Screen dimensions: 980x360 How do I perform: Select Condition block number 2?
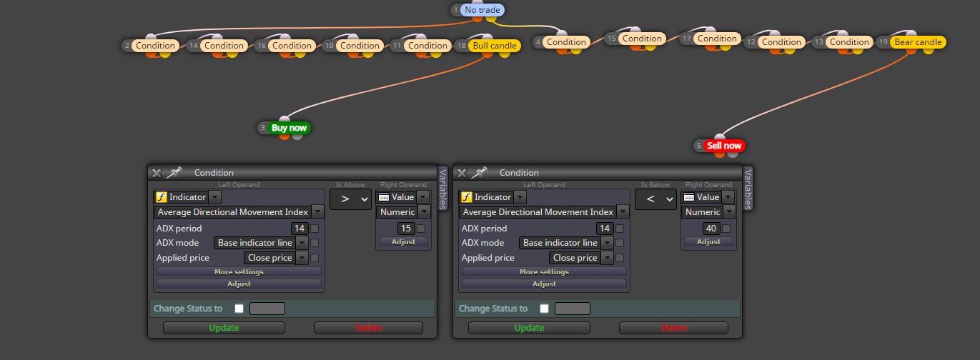coord(155,45)
